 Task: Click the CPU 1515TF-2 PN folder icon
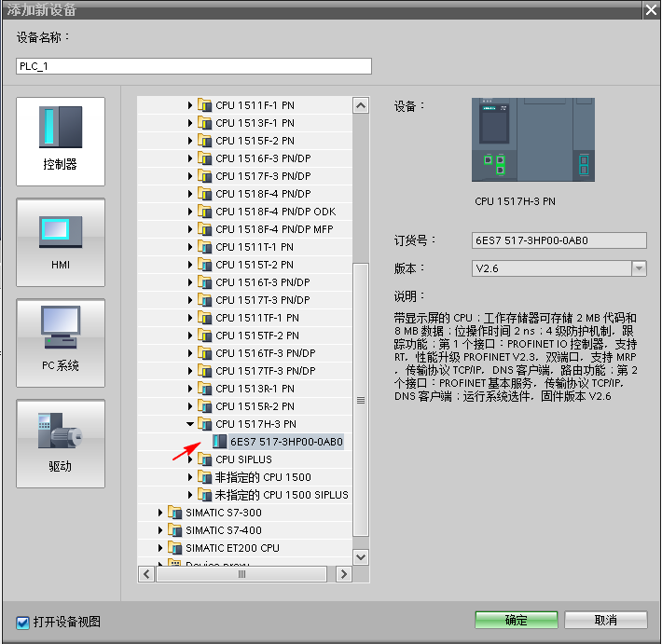pyautogui.click(x=205, y=336)
